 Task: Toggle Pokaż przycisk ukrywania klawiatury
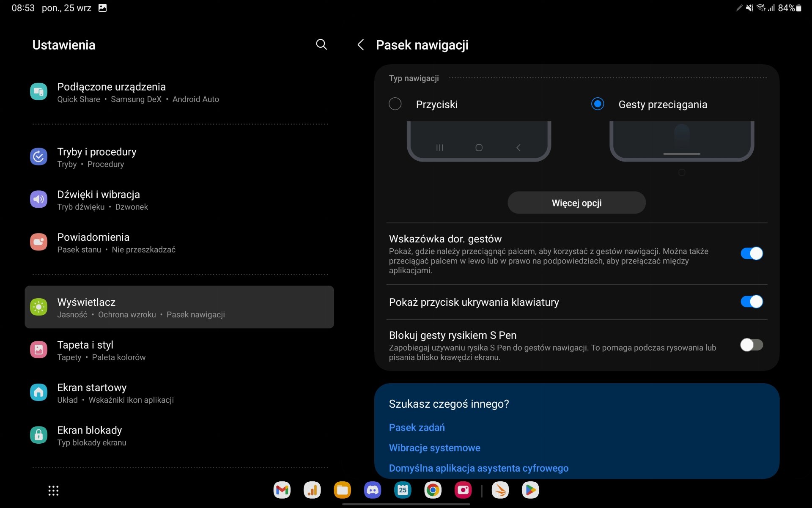pos(752,302)
